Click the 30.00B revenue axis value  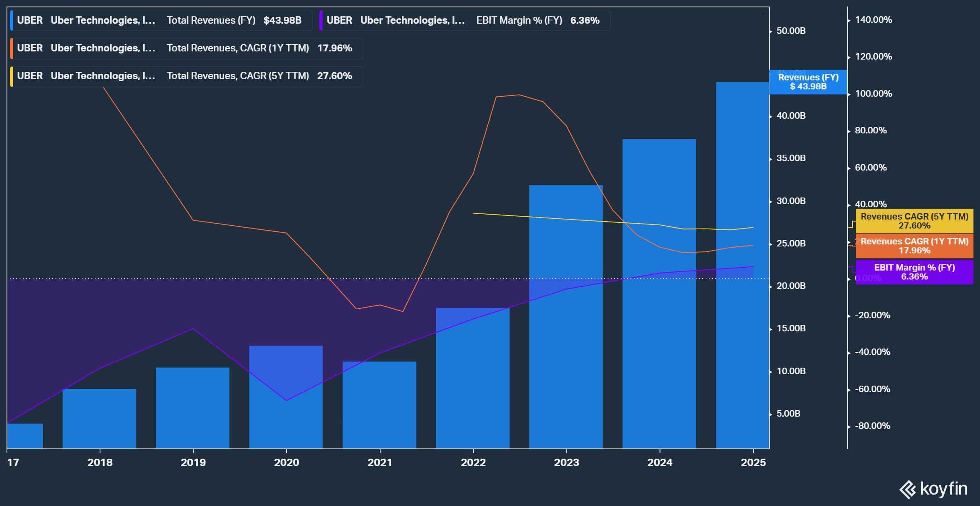[791, 201]
